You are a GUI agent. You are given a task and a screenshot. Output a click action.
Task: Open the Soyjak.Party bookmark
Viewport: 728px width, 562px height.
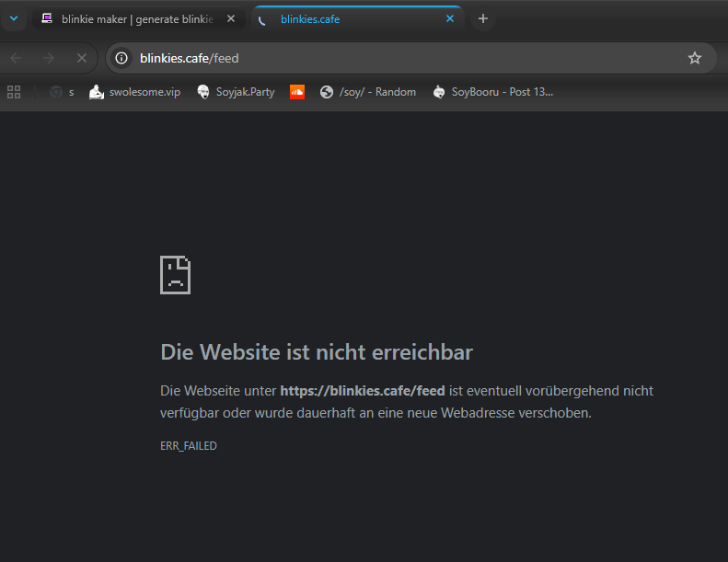coord(236,92)
